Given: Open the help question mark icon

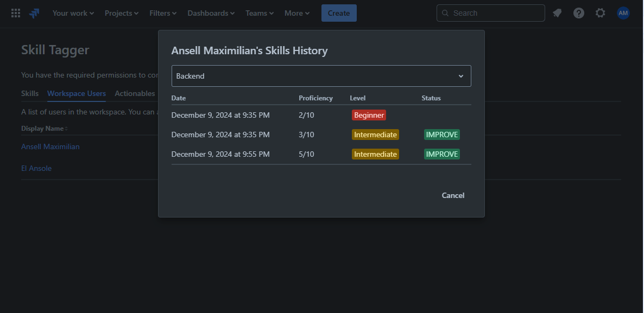Looking at the screenshot, I should (x=578, y=12).
